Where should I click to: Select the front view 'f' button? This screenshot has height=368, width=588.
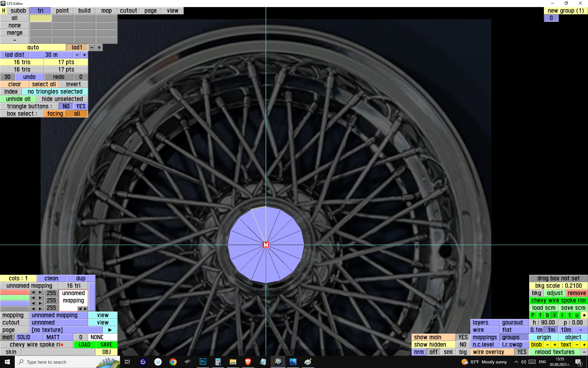(x=540, y=315)
